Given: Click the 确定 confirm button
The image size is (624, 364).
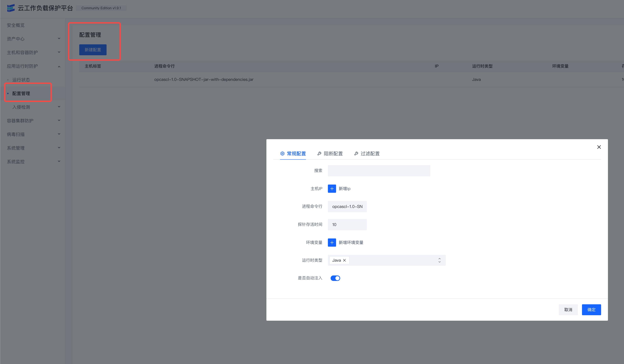Looking at the screenshot, I should click(591, 310).
